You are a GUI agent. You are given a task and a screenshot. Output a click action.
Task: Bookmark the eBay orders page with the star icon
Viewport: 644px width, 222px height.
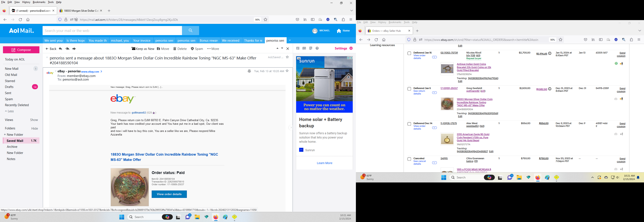(561, 40)
